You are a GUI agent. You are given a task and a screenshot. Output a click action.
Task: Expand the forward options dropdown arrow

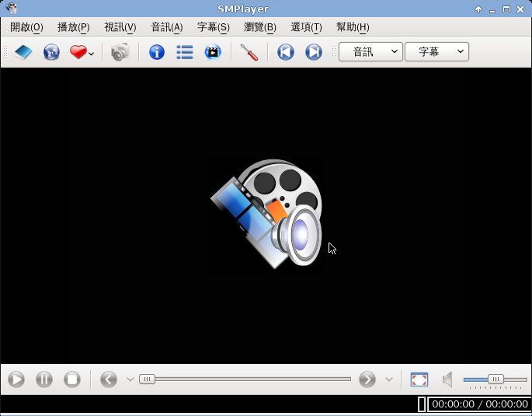tap(389, 379)
